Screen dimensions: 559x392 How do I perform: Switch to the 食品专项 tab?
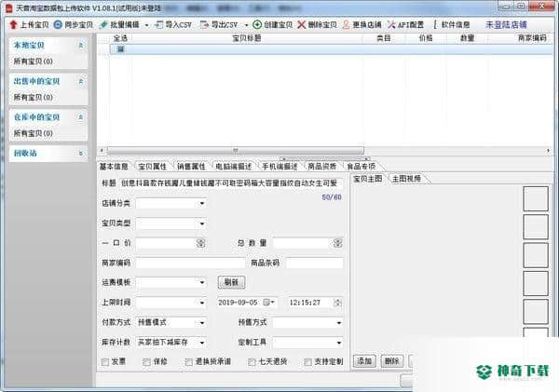[x=361, y=167]
